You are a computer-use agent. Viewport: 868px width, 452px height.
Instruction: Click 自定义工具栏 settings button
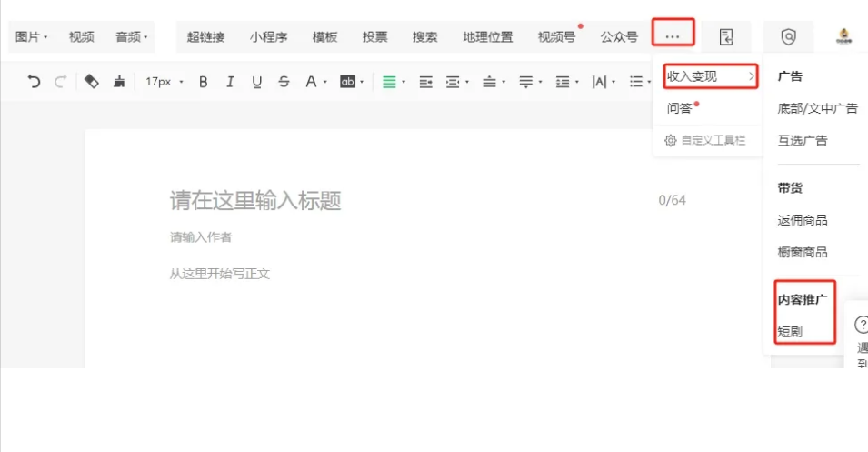coord(706,140)
